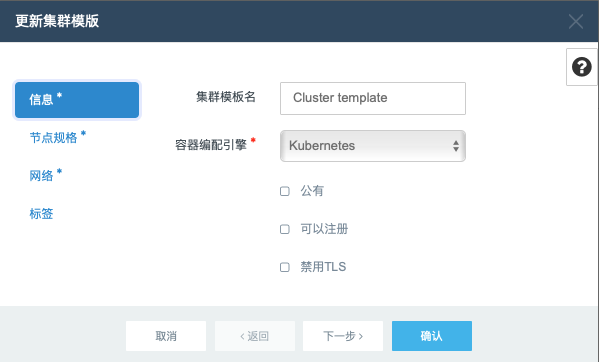Open the help question mark icon
Image resolution: width=599 pixels, height=362 pixels.
coord(581,67)
